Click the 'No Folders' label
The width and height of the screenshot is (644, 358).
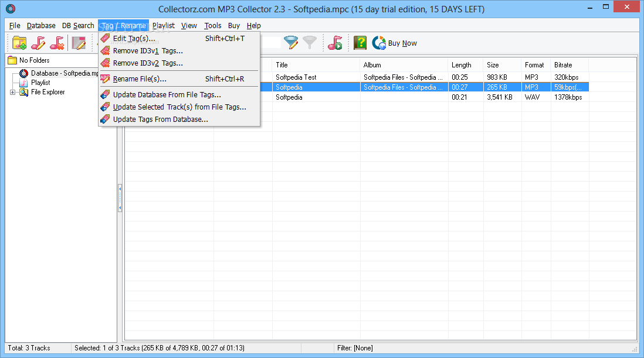click(x=35, y=60)
